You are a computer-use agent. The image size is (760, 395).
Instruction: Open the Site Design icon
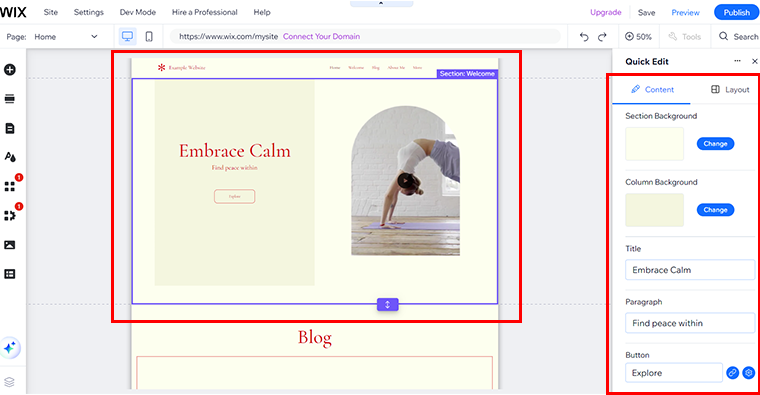coord(10,157)
